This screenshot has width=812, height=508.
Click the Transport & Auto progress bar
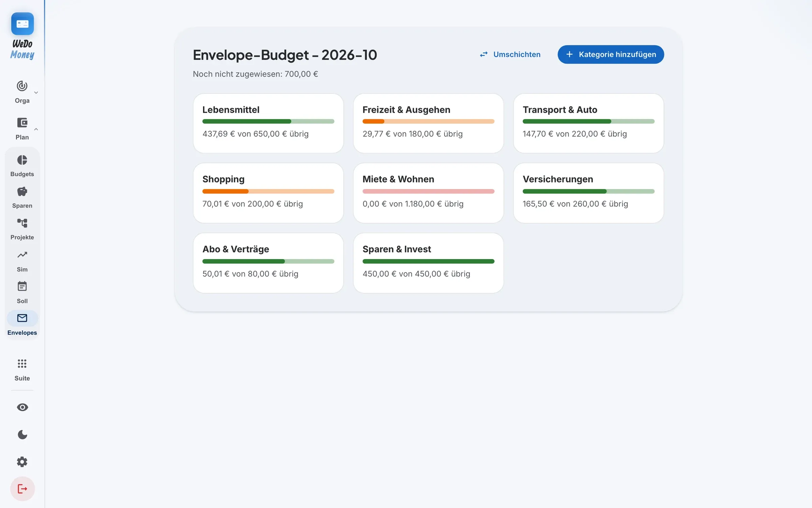[589, 121]
